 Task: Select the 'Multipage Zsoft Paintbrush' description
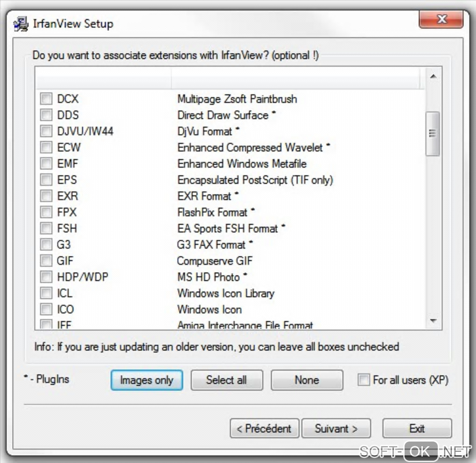[x=237, y=99]
